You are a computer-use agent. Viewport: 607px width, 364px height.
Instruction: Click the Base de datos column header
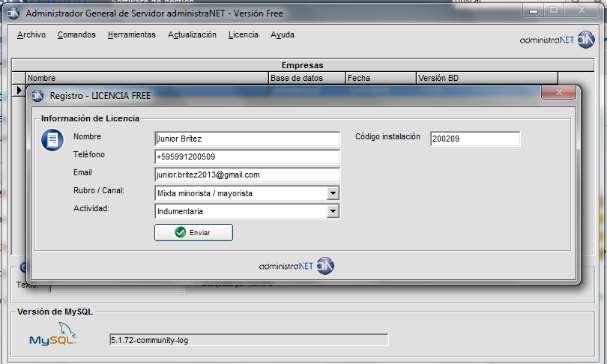pos(307,78)
